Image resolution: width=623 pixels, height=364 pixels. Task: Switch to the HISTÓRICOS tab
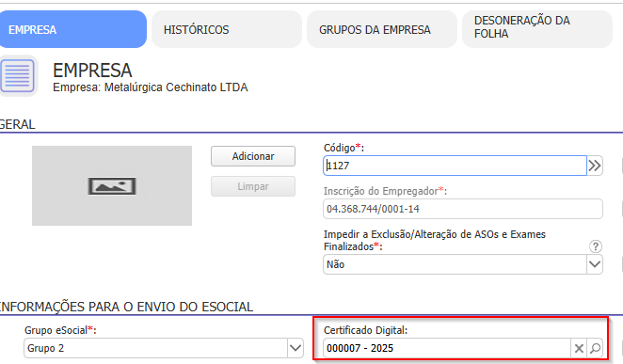click(x=227, y=29)
